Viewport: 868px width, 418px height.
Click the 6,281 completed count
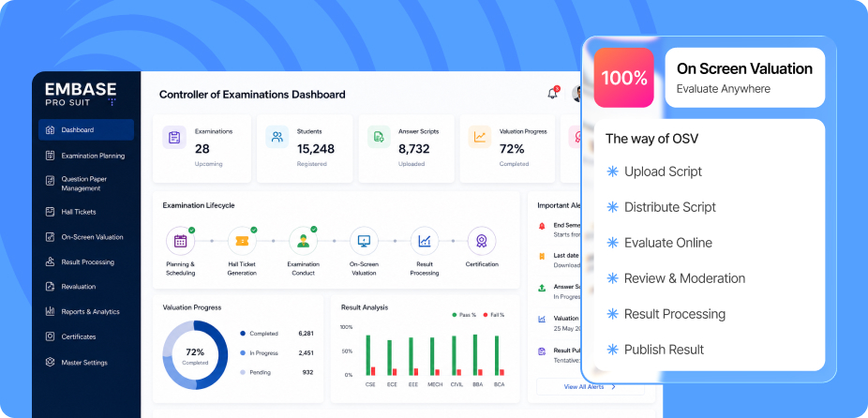tap(306, 334)
